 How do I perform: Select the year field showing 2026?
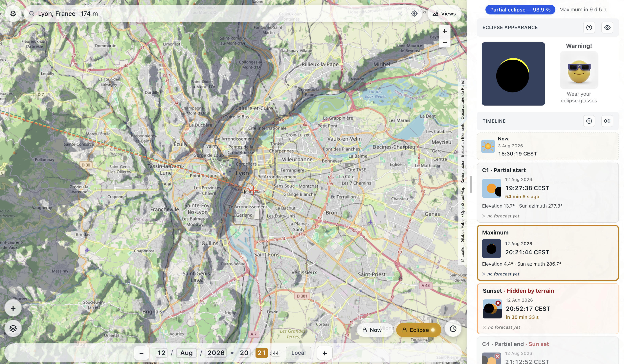coord(216,353)
